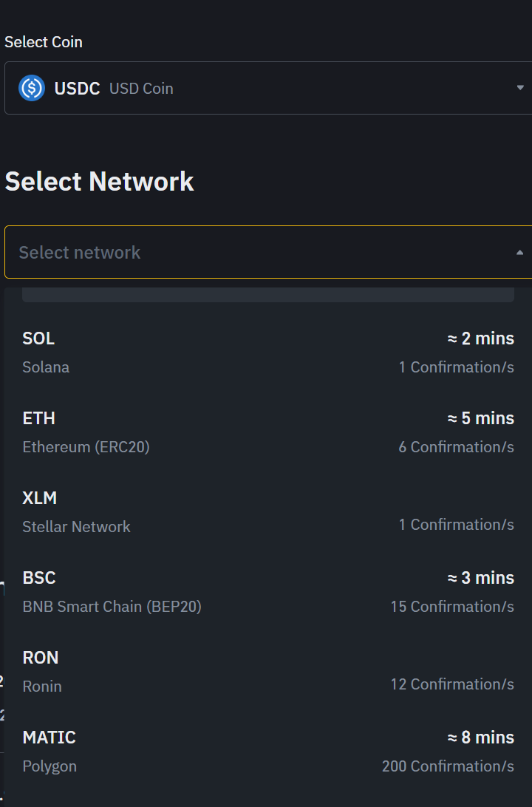Click the 200 Confirmation/s Polygon label

448,766
